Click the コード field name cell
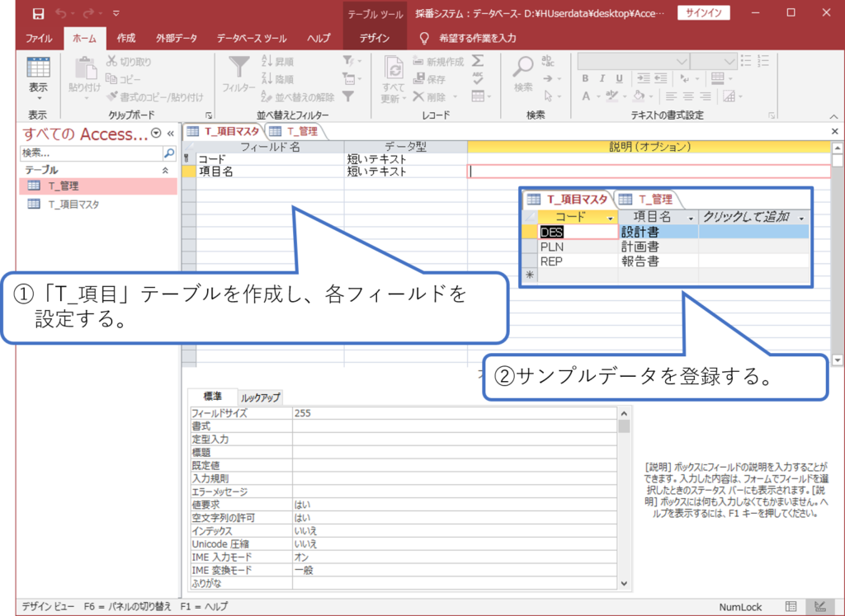 click(270, 159)
